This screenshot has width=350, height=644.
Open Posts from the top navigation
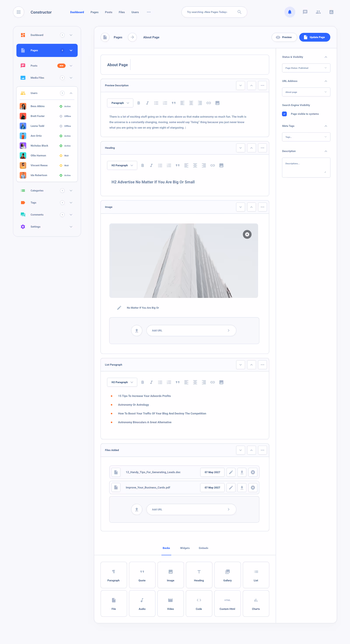click(108, 12)
